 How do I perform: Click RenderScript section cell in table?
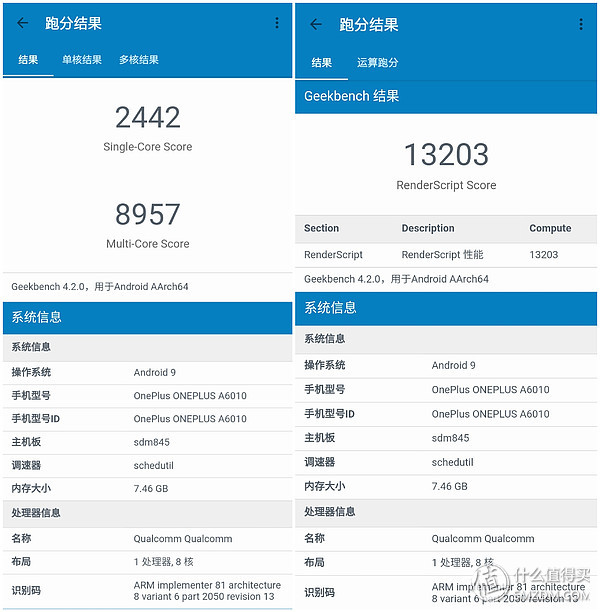[x=333, y=254]
